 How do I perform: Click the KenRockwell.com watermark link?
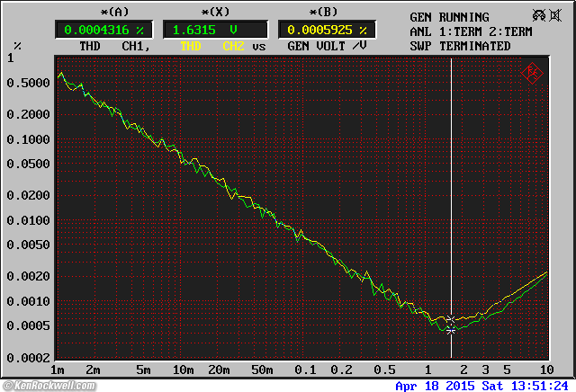[x=47, y=386]
